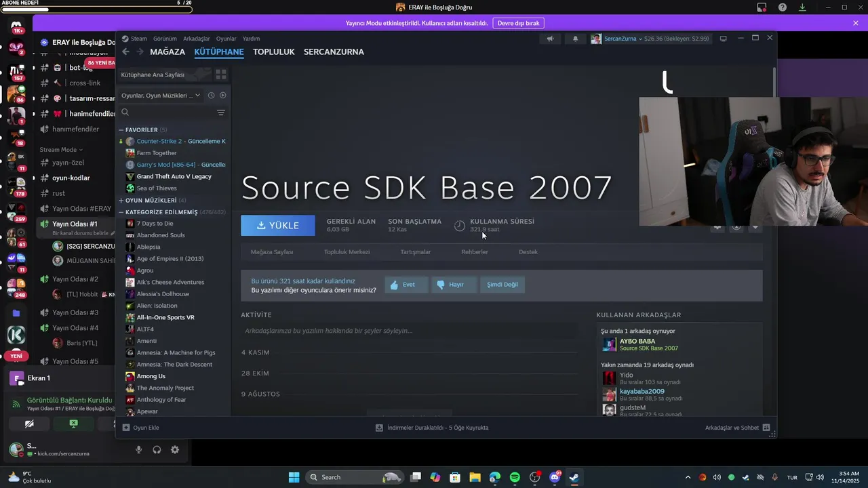
Task: Open Destek link
Action: [x=528, y=252]
